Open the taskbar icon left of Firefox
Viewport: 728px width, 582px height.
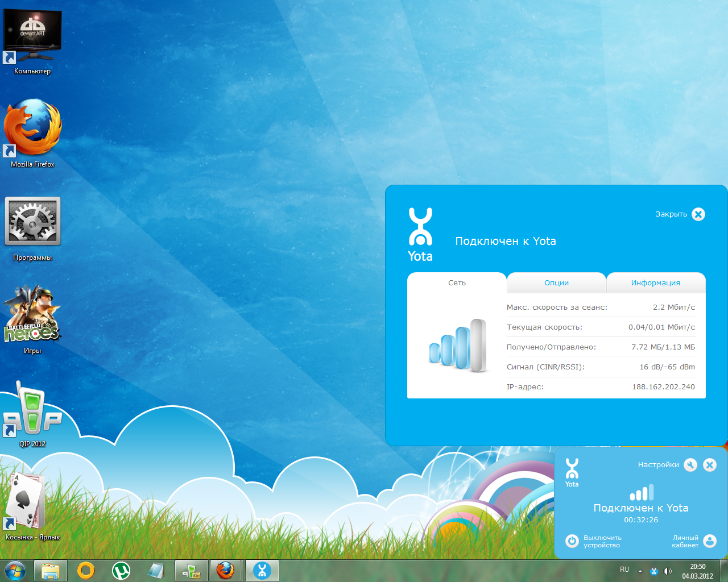192,571
